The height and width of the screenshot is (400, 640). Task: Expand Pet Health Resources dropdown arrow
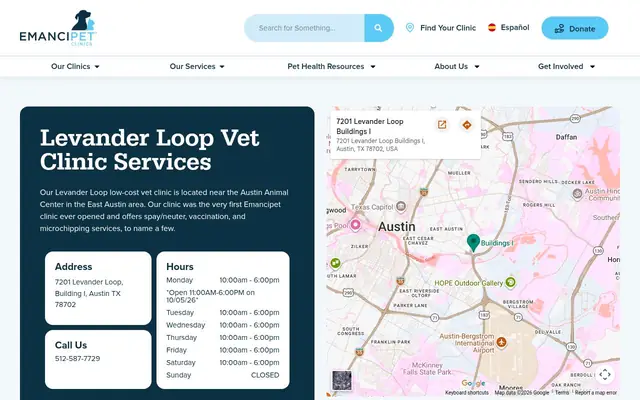point(373,67)
